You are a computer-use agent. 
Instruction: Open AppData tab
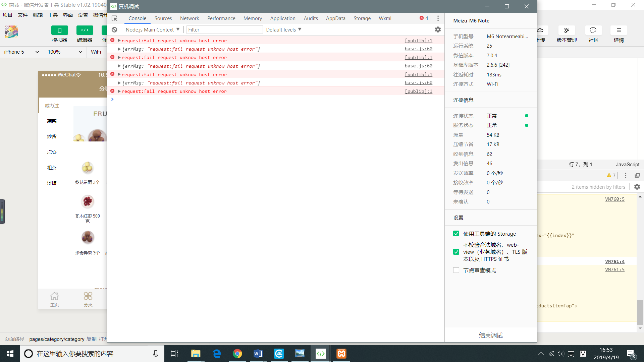tap(335, 18)
